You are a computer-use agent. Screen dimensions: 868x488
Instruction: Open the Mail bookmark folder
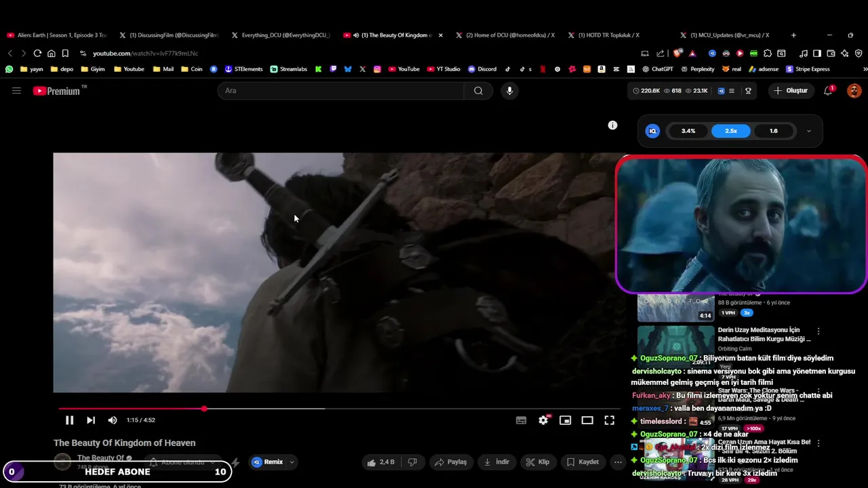coord(163,69)
